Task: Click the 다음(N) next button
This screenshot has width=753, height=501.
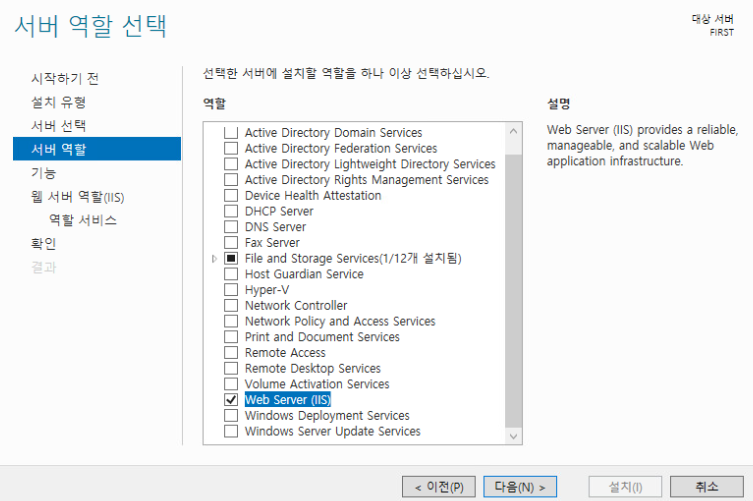Action: pyautogui.click(x=520, y=487)
